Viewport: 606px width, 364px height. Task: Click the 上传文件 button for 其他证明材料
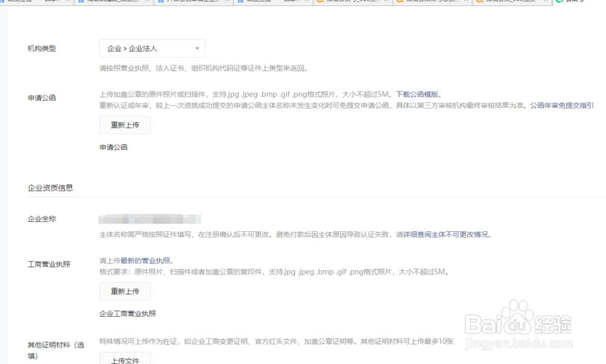pyautogui.click(x=125, y=359)
